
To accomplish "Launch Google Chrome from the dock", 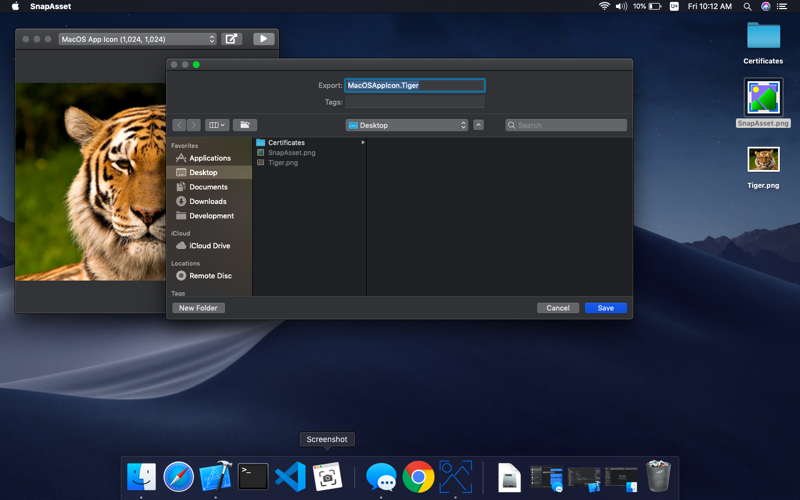I will [418, 477].
